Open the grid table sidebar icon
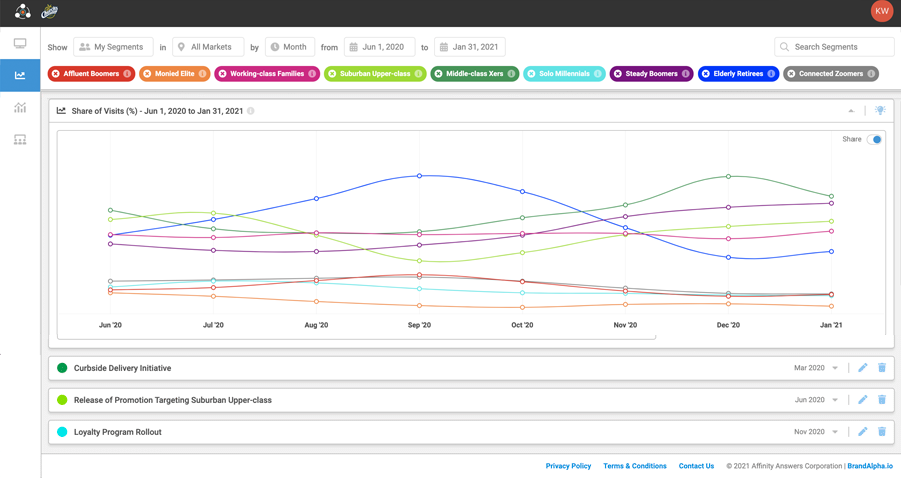 tap(20, 140)
